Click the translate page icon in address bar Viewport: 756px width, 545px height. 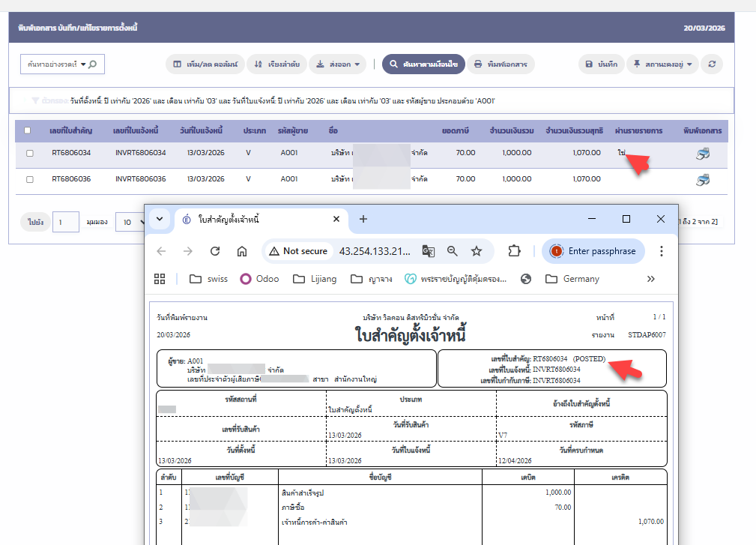pos(429,251)
